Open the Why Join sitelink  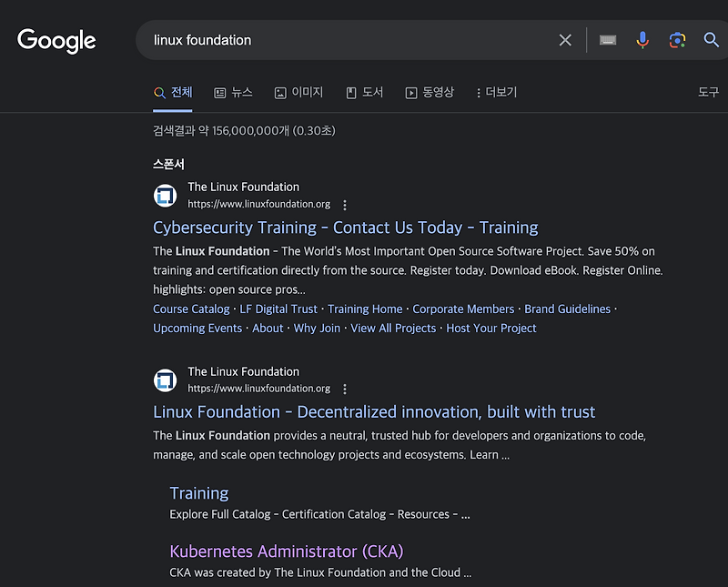(x=317, y=329)
